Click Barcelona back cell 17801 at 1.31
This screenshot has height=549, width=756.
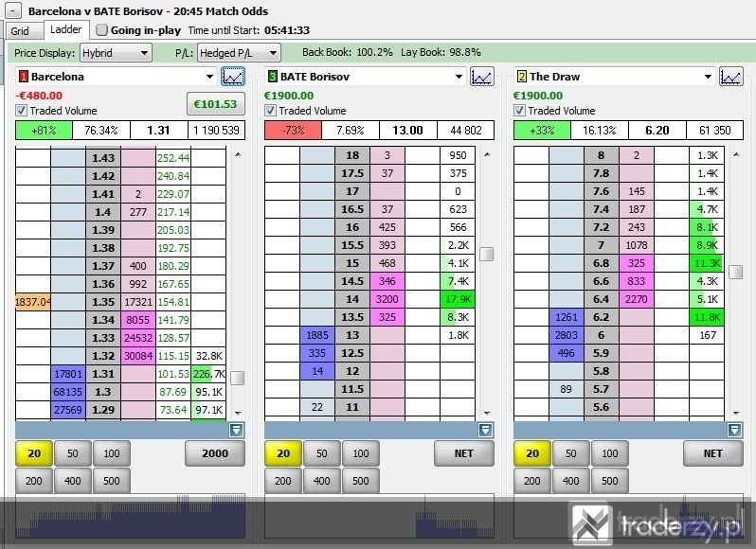tap(68, 374)
